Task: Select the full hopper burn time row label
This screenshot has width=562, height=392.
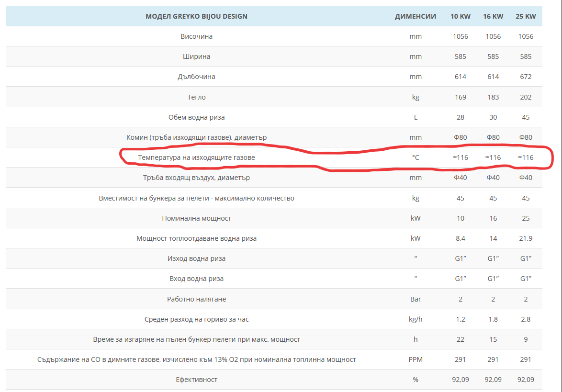Action: (196, 339)
